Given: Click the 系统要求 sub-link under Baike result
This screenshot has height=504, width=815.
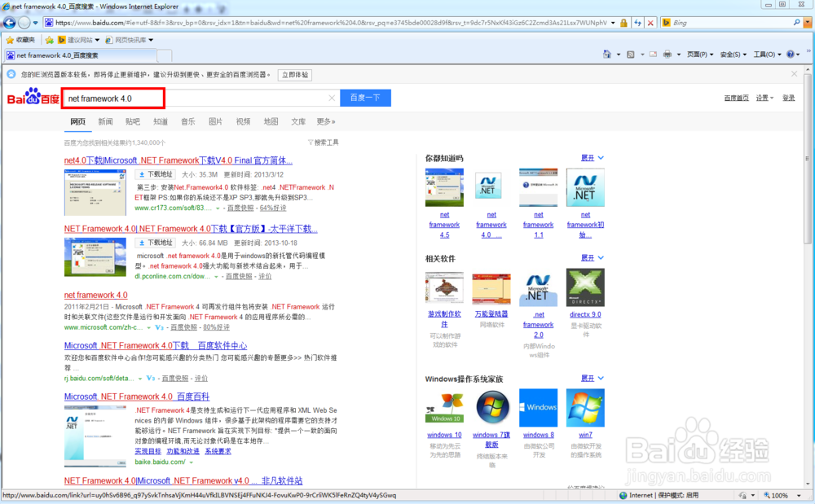Looking at the screenshot, I should [x=218, y=451].
